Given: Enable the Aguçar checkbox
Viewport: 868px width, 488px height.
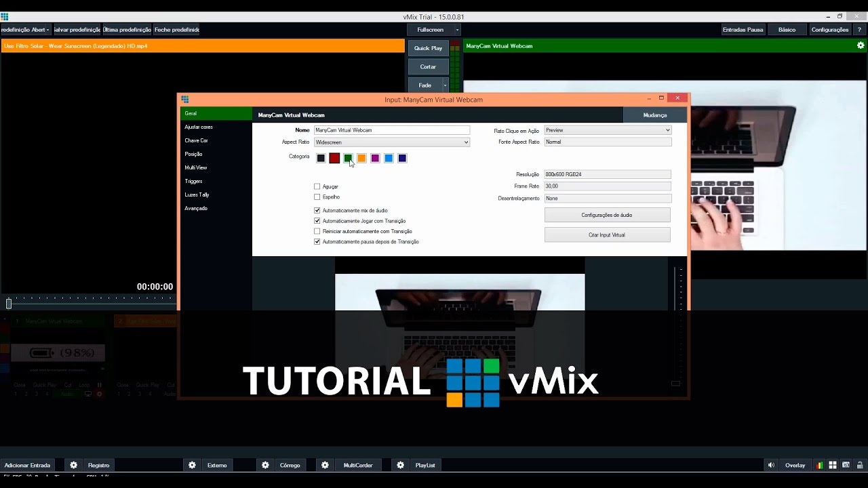Looking at the screenshot, I should click(317, 186).
